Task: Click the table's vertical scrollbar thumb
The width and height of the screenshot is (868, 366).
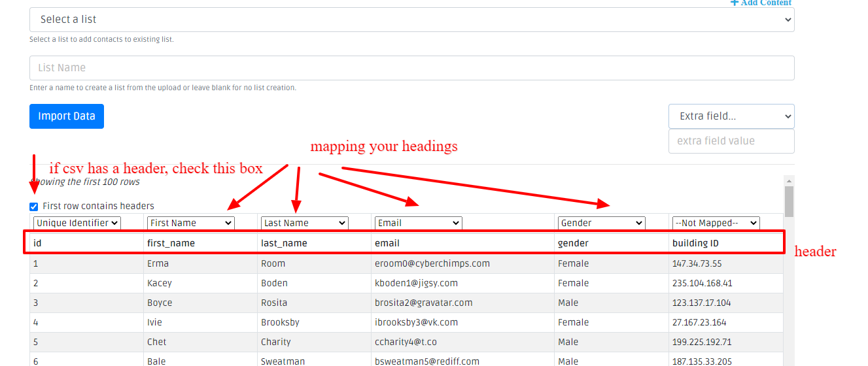Action: click(x=789, y=201)
